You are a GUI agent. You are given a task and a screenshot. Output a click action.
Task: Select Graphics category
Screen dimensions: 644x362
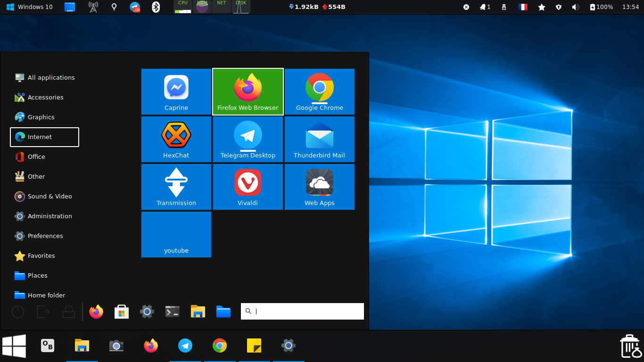point(45,117)
